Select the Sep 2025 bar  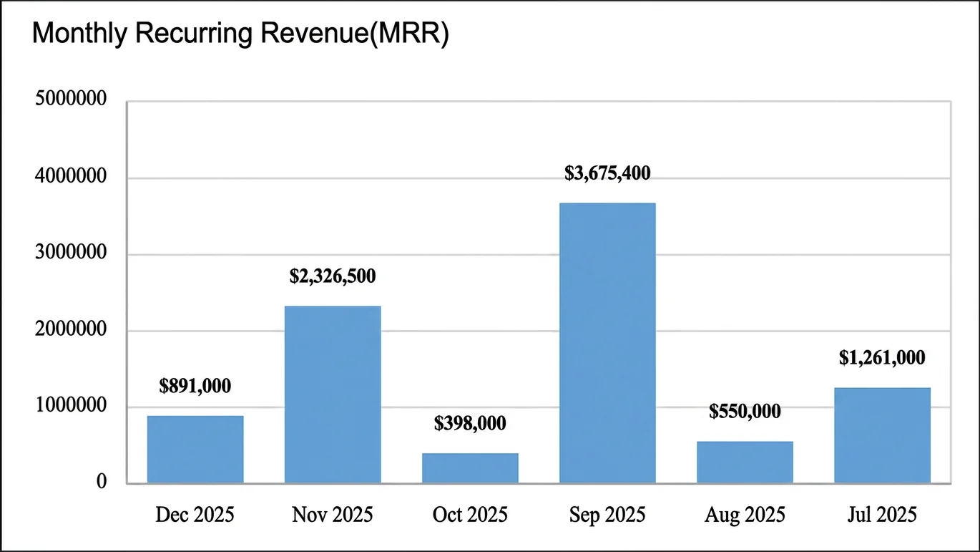click(x=607, y=343)
